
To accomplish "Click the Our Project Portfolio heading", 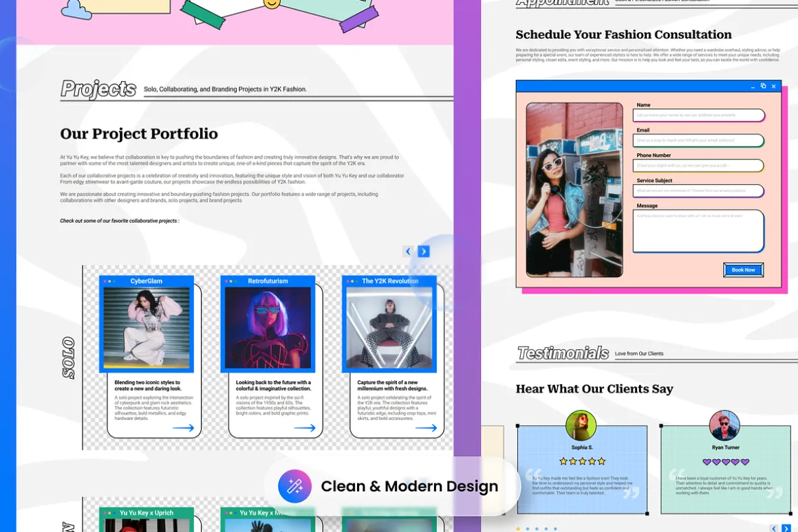I will (x=139, y=134).
